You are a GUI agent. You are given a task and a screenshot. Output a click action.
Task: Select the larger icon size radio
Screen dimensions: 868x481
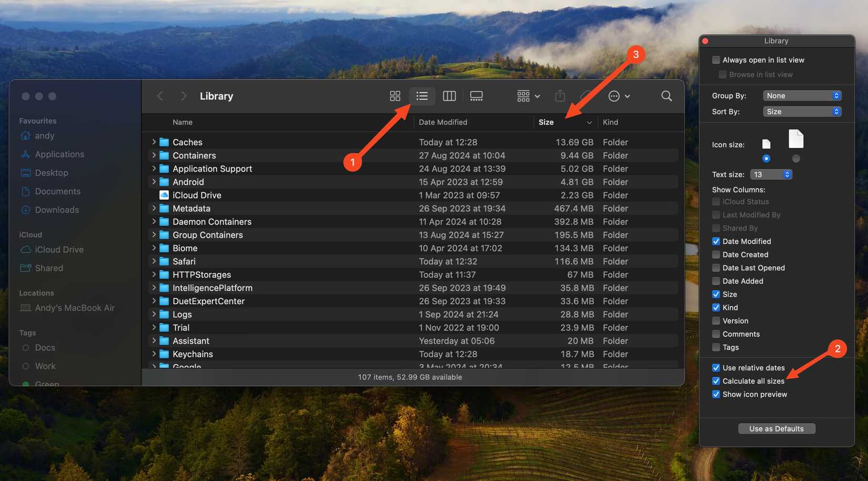pyautogui.click(x=796, y=158)
